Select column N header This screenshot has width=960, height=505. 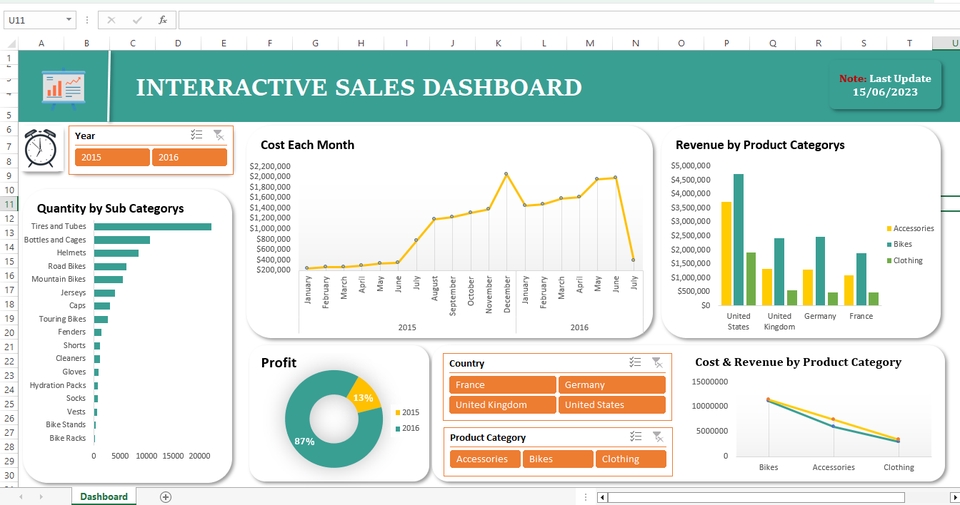coord(635,43)
